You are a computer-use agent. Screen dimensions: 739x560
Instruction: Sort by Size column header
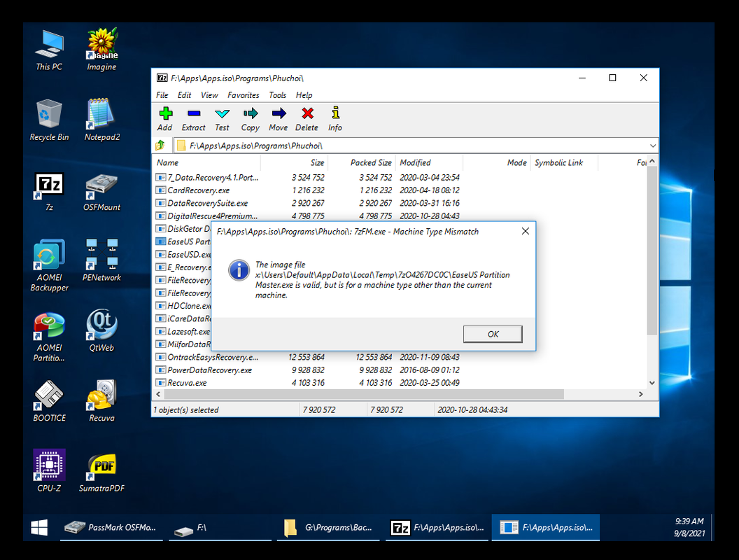[294, 162]
